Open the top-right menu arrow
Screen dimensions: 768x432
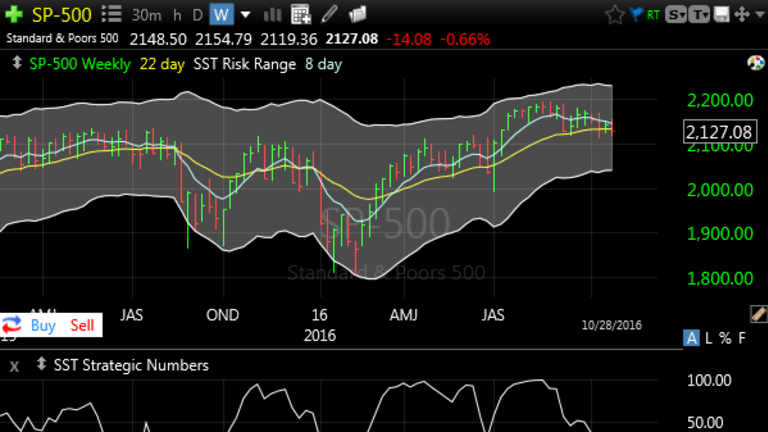[x=760, y=15]
